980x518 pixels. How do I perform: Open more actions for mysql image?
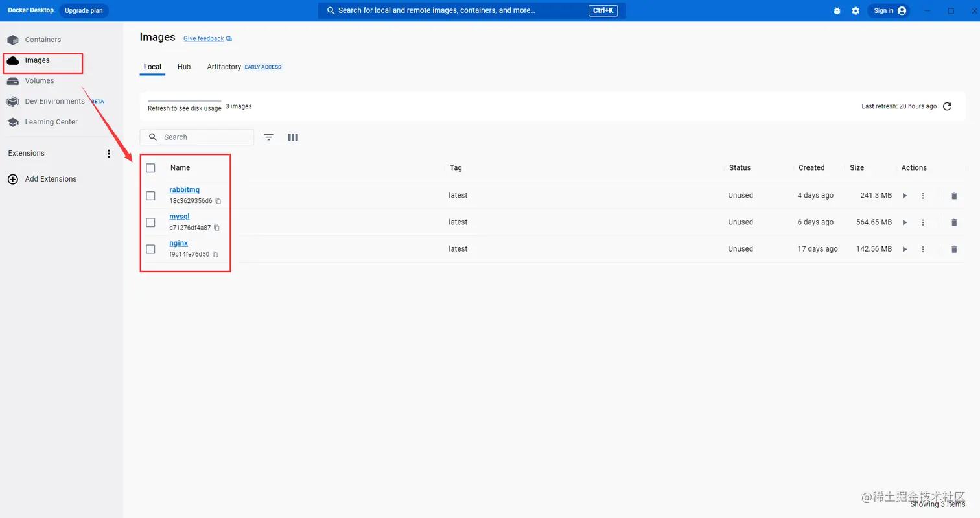[923, 222]
